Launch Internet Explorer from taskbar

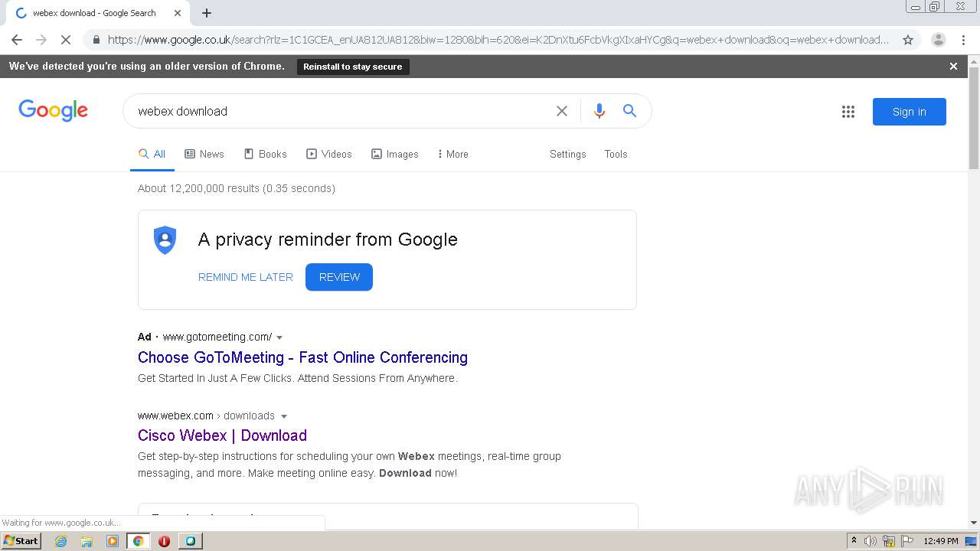click(x=60, y=541)
